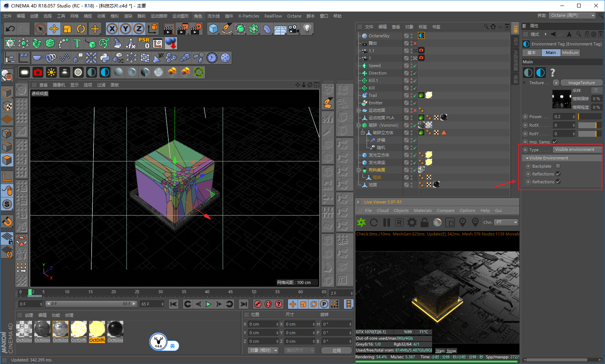
Task: Click the Polygons mode icon in left toolbar
Action: click(x=7, y=160)
